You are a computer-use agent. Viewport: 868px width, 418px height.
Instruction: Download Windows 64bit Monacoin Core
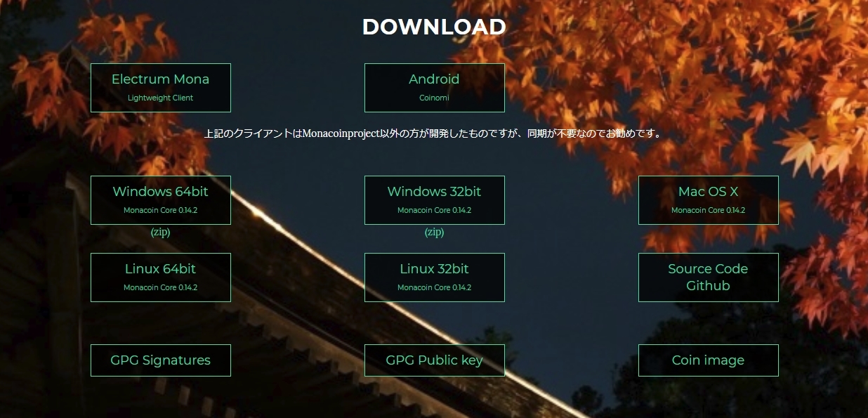(x=160, y=200)
